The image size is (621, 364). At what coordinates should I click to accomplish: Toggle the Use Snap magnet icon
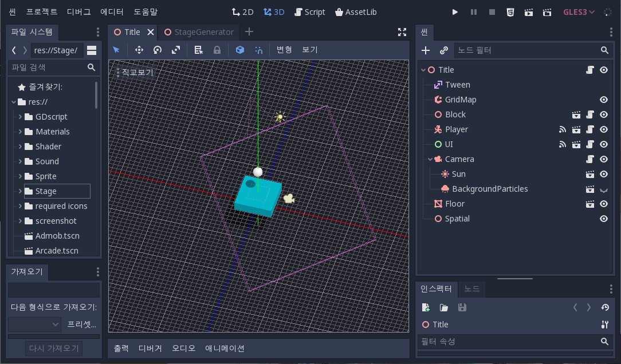pyautogui.click(x=258, y=50)
